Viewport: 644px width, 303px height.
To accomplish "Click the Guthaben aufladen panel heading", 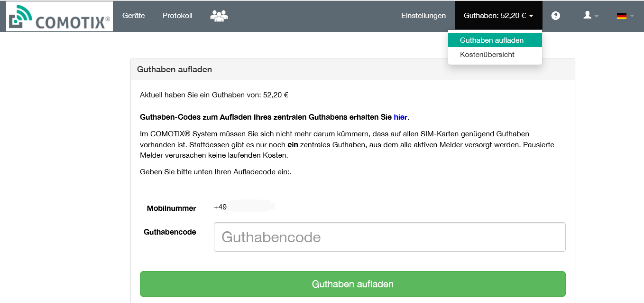I will 175,69.
